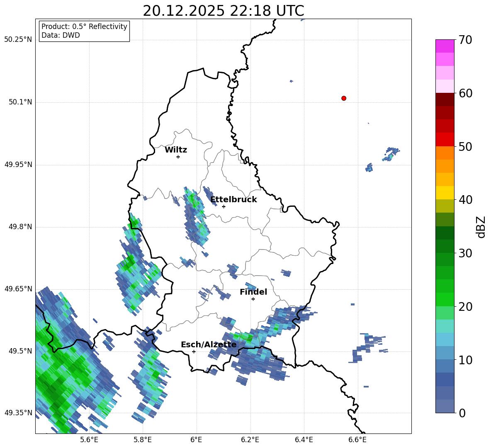Click the 10 tick label on colorbar

(x=466, y=360)
